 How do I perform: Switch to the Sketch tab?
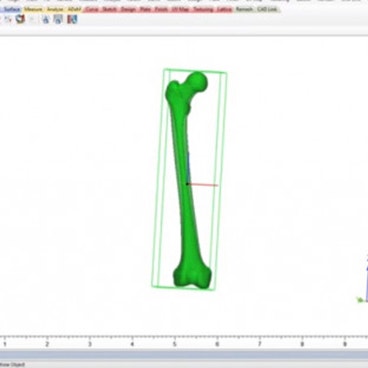109,10
